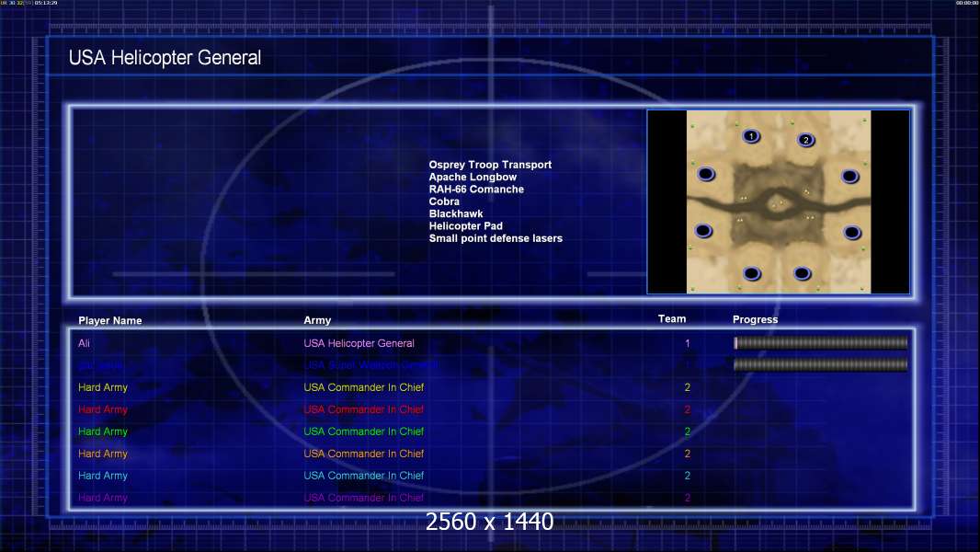Viewport: 980px width, 552px height.
Task: Select player name 'Ali'
Action: (84, 343)
